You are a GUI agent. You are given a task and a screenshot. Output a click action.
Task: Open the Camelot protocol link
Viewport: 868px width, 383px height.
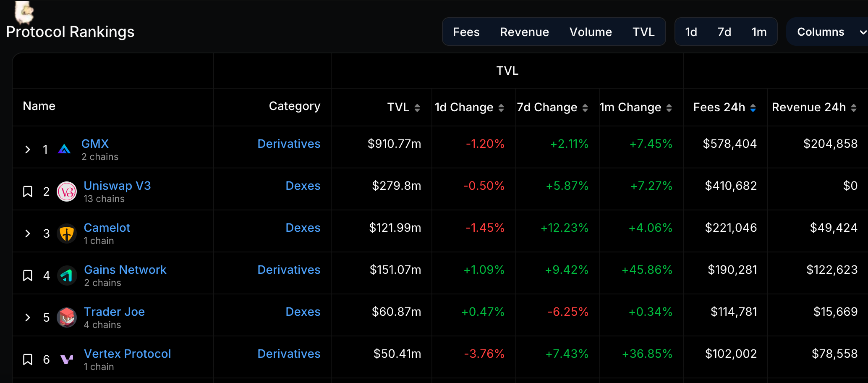click(107, 228)
